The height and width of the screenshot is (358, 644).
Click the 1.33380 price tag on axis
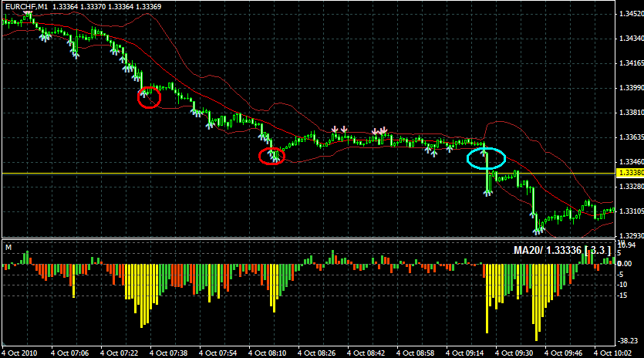[x=629, y=174]
